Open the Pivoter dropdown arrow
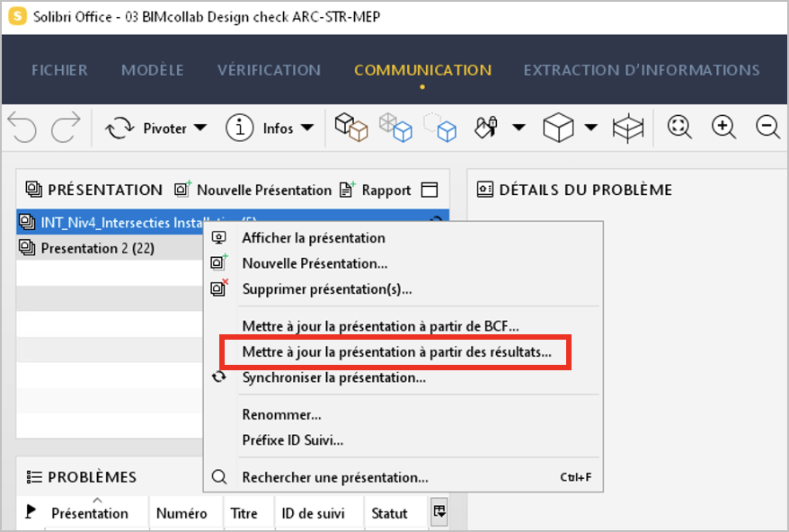The height and width of the screenshot is (532, 789). coord(200,128)
